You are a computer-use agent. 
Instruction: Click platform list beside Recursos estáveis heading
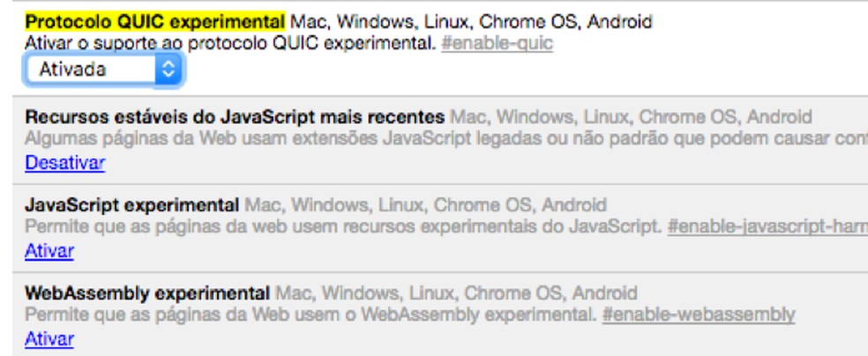click(630, 117)
